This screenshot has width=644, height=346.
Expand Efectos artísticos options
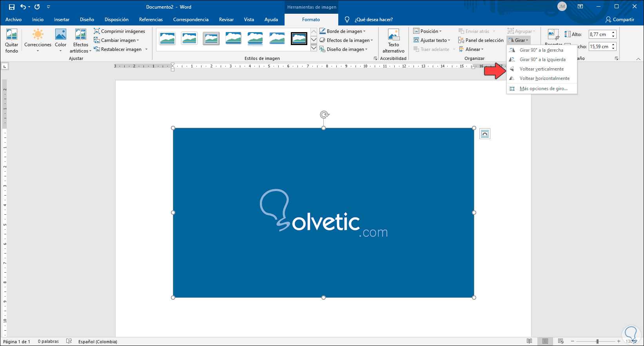click(81, 41)
